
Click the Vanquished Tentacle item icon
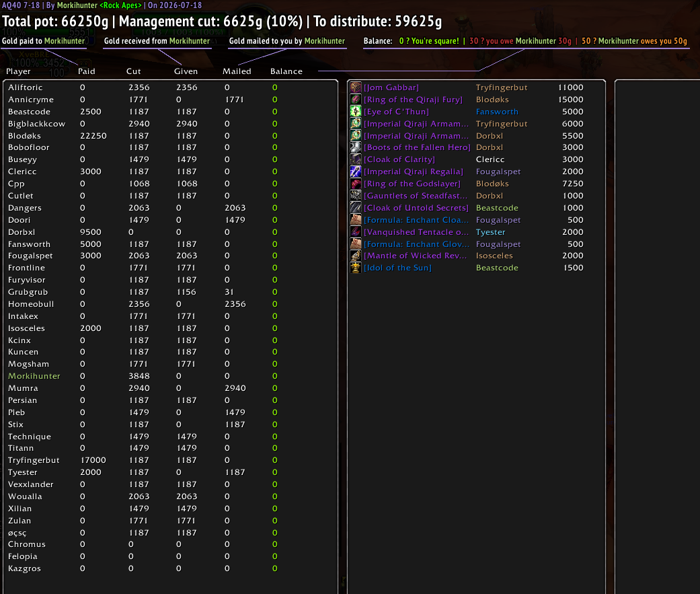[x=355, y=232]
